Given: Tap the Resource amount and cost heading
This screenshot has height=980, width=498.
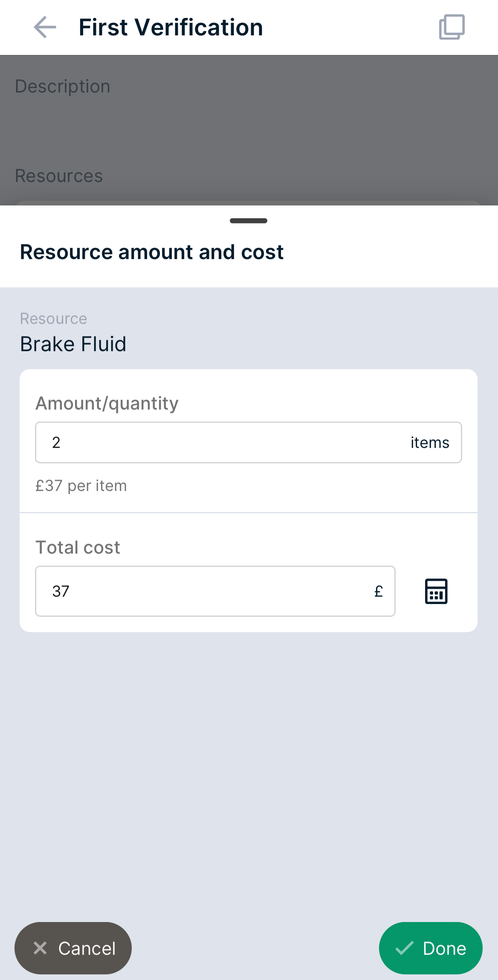Looking at the screenshot, I should pos(151,252).
